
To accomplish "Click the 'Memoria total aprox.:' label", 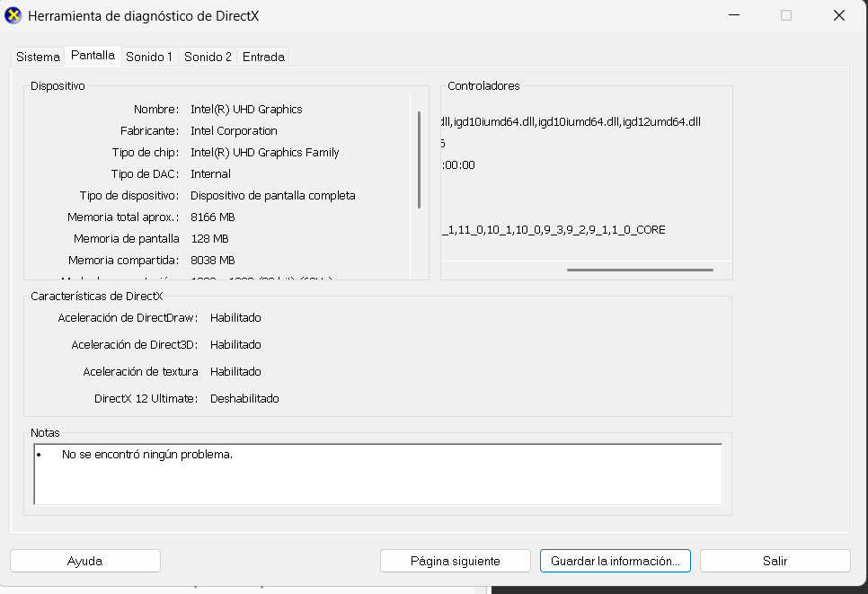I will click(123, 217).
